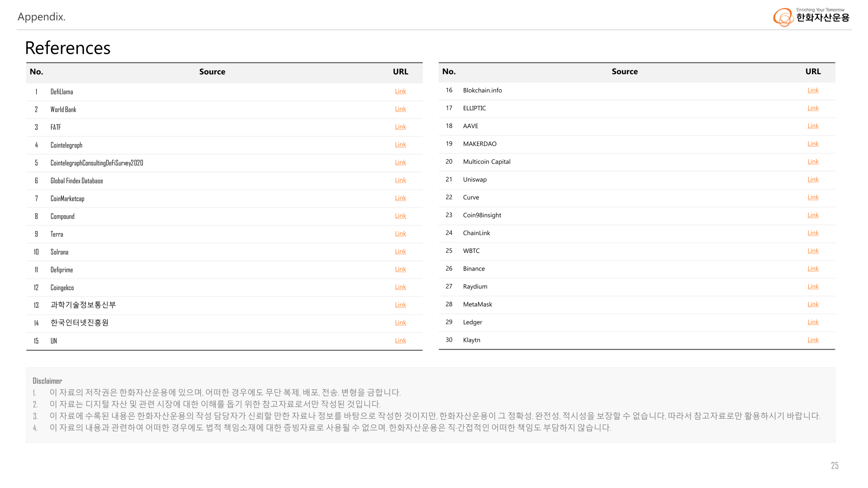Follow the Binance source link

pos(813,269)
